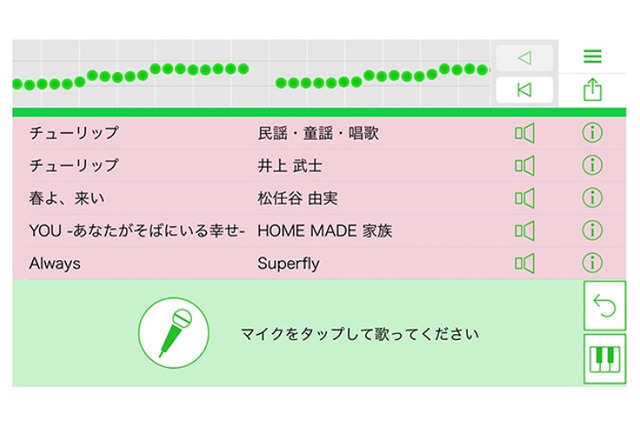
Task: Click the 民謡・童謡・唱歌 genre label
Action: click(318, 133)
